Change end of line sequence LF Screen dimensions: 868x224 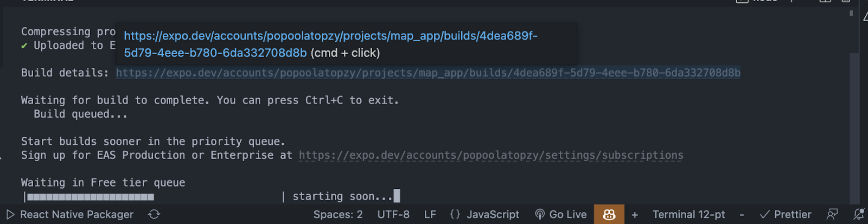[x=430, y=214]
